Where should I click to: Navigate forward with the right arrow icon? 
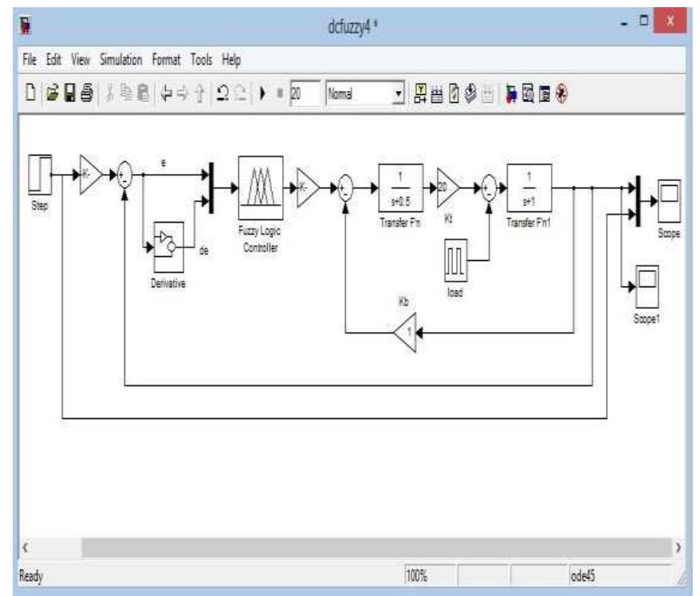[183, 93]
